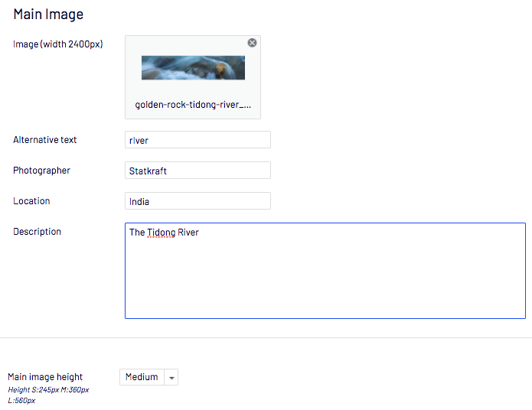Remove the golden-rock-tidong-river image

[252, 43]
